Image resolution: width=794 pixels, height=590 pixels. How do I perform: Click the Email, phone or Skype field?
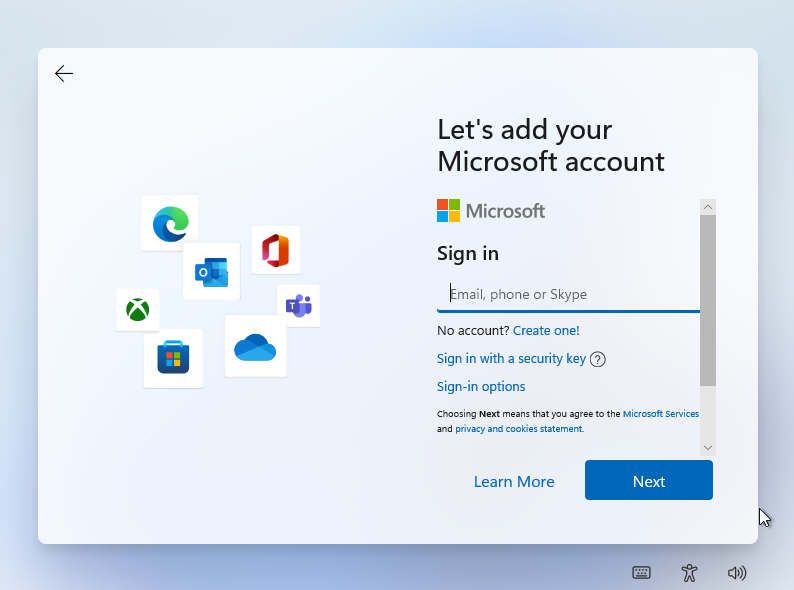click(x=569, y=295)
